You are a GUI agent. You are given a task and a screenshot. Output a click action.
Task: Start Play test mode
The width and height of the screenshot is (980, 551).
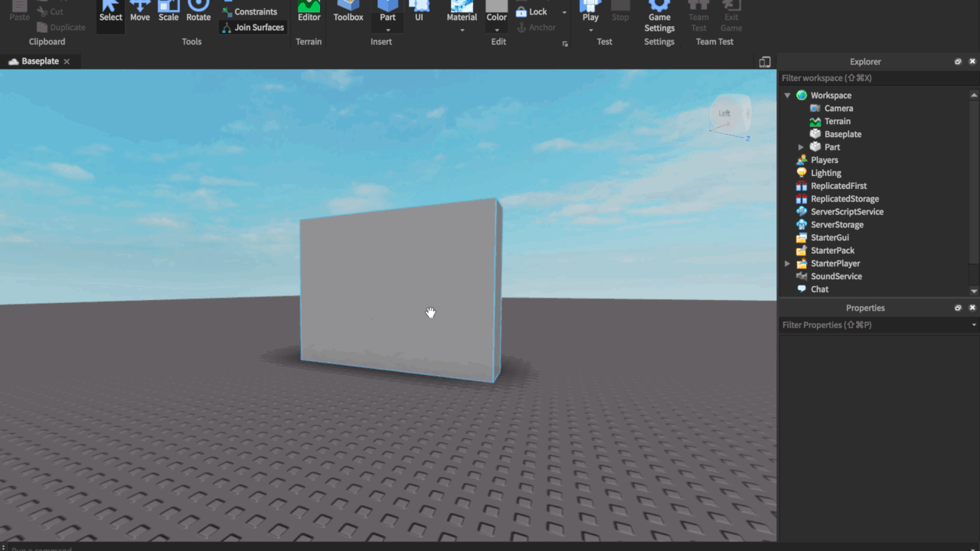[590, 11]
